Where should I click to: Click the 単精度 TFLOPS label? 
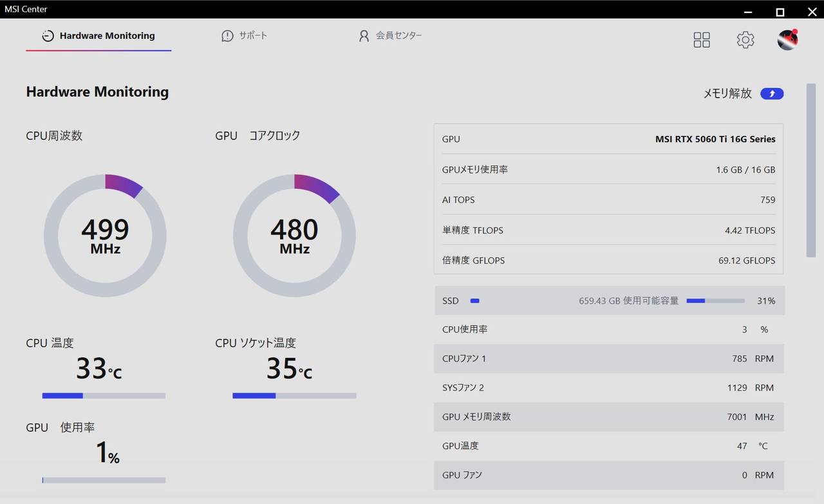tap(473, 230)
